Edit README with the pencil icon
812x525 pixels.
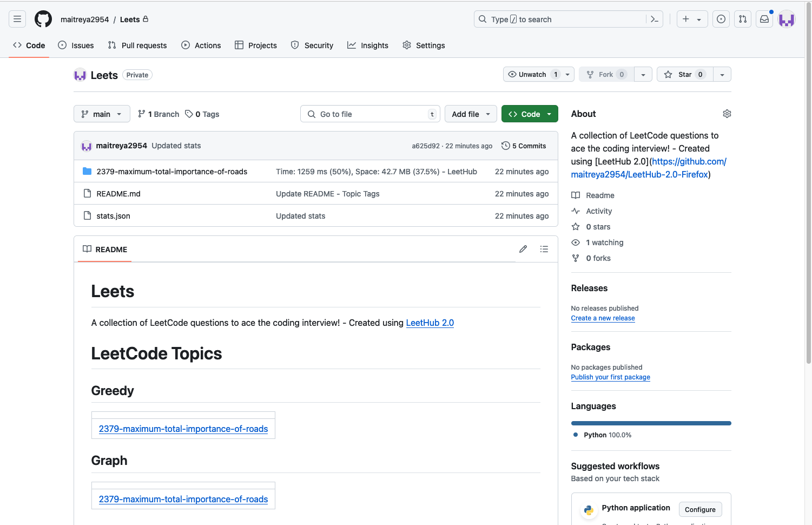point(523,249)
